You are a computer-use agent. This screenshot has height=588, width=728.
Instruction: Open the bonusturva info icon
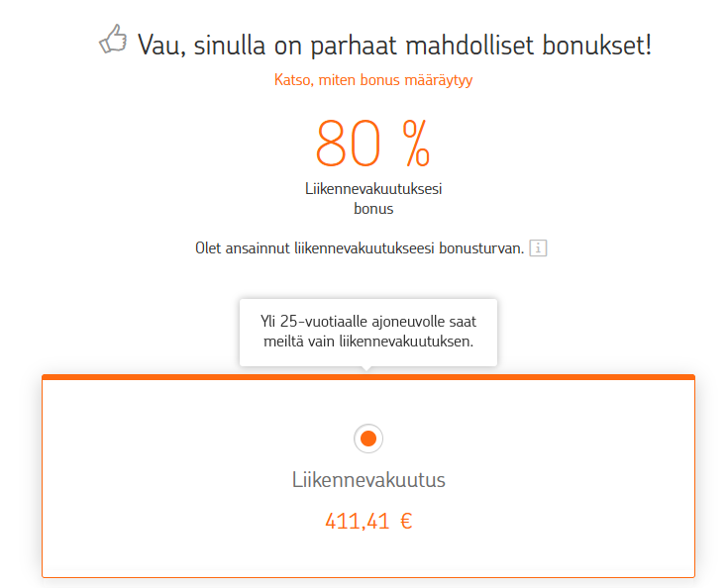pos(538,247)
